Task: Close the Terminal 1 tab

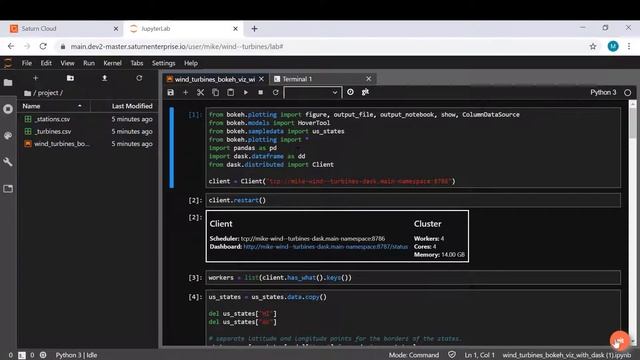Action: pyautogui.click(x=369, y=79)
